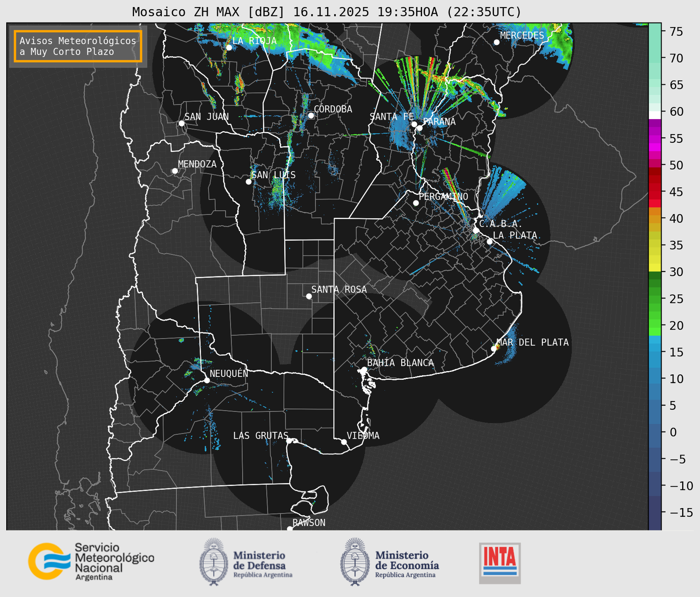Click the red INTA logo
This screenshot has width=700, height=597.
[x=500, y=563]
